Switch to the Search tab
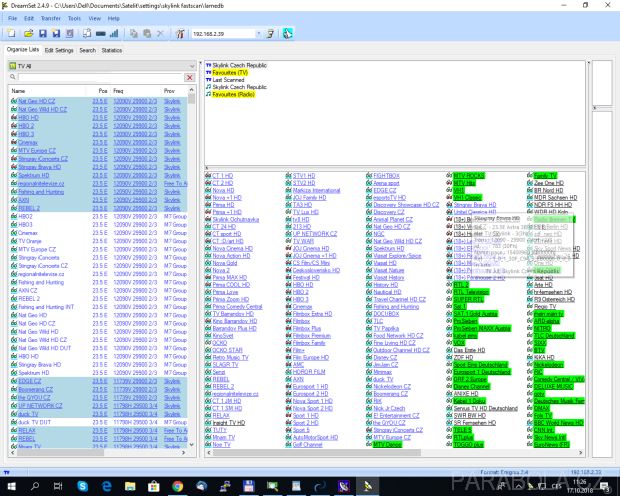Screen dimensions: 620x496 [87, 50]
